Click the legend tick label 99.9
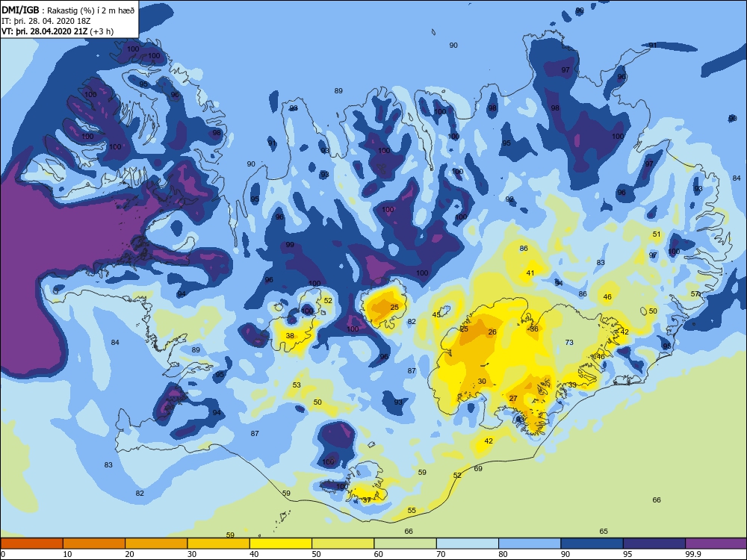Viewport: 747px width, 560px height. tap(692, 554)
